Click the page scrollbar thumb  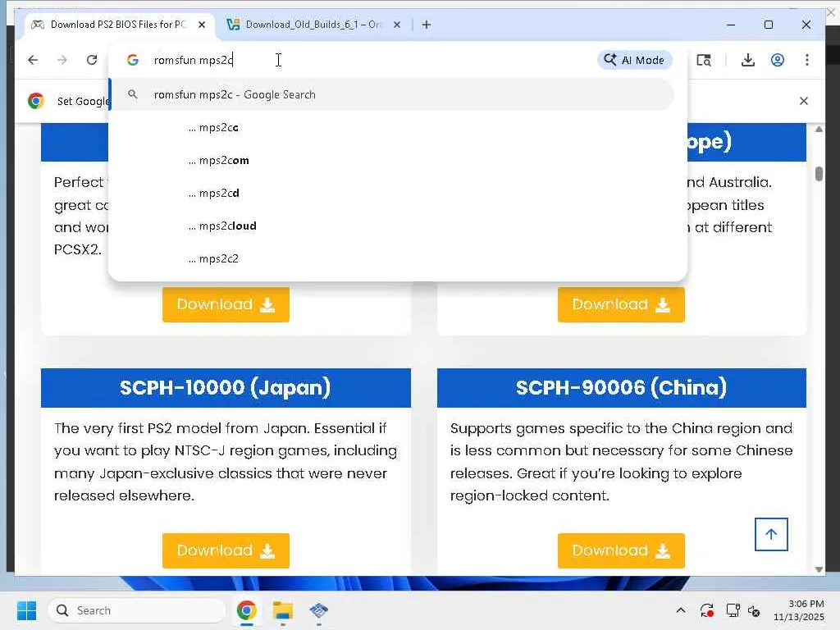[819, 174]
